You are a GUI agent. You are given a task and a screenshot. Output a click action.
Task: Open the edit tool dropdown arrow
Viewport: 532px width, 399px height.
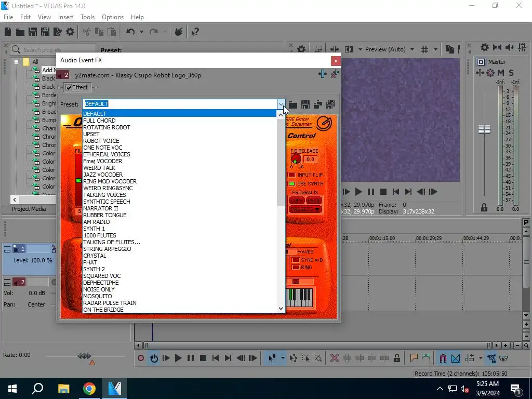click(282, 358)
